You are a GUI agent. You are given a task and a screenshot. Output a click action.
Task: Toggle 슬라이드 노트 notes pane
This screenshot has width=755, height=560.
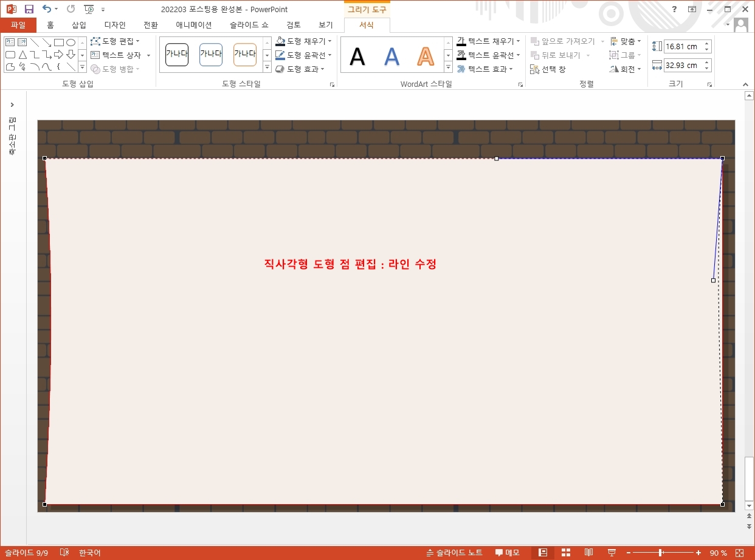pyautogui.click(x=455, y=553)
